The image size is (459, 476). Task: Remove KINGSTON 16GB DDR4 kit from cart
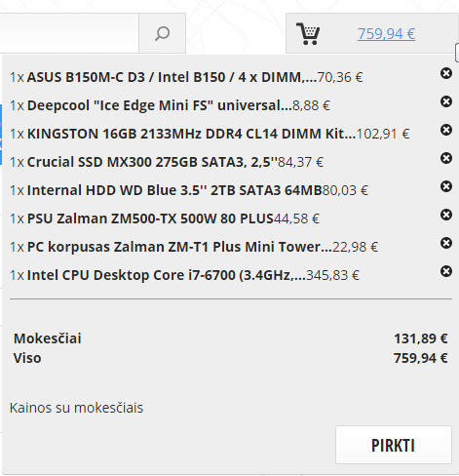[446, 130]
